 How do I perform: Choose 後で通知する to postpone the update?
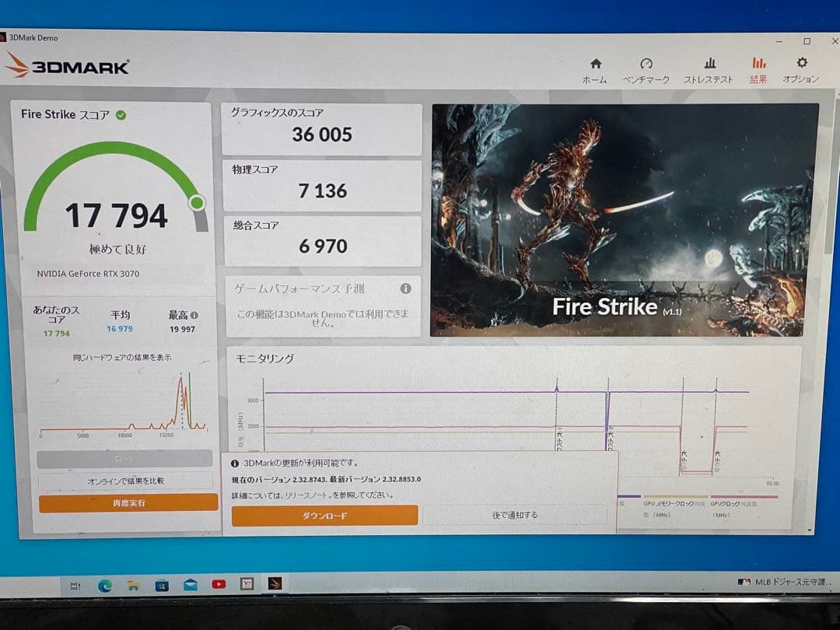[515, 515]
